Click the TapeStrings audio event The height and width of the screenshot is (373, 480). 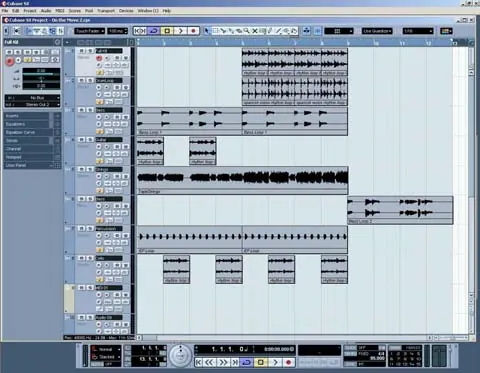(x=243, y=180)
